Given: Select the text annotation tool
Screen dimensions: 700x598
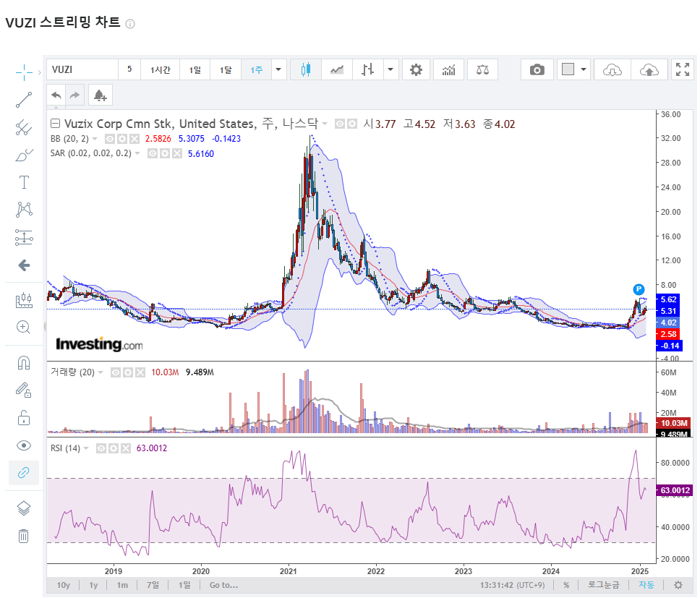Looking at the screenshot, I should pyautogui.click(x=24, y=182).
